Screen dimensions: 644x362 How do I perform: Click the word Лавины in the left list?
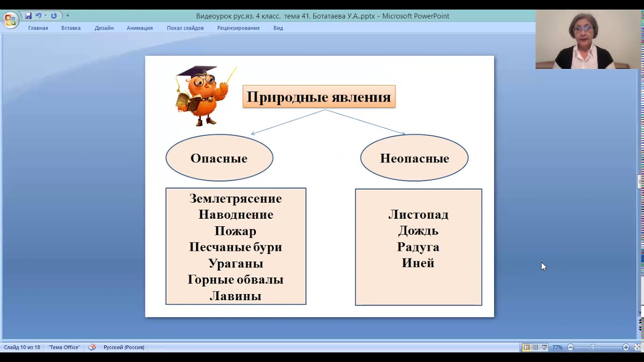(235, 296)
